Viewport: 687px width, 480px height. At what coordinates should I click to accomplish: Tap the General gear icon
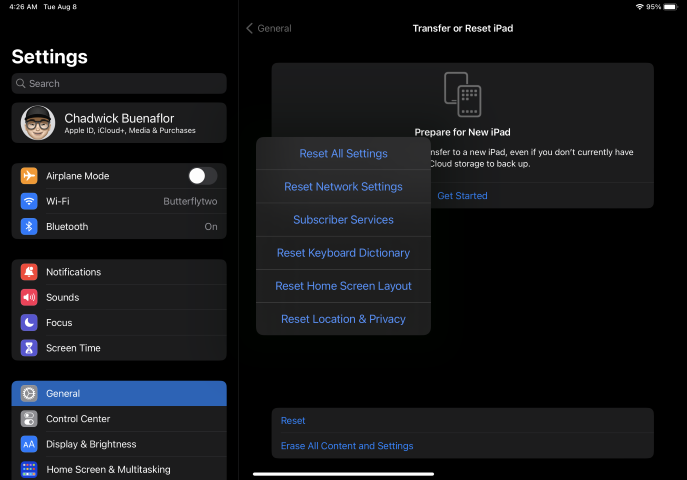(x=29, y=394)
